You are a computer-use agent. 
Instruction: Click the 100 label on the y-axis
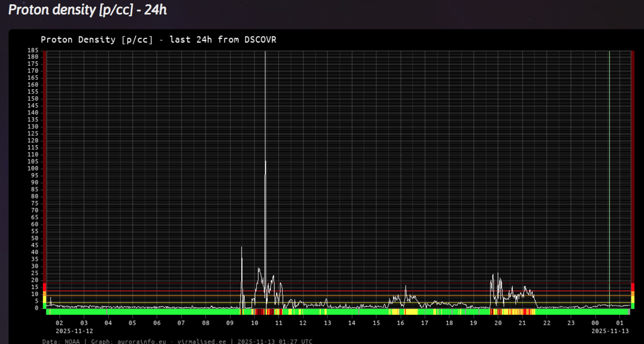click(x=33, y=169)
